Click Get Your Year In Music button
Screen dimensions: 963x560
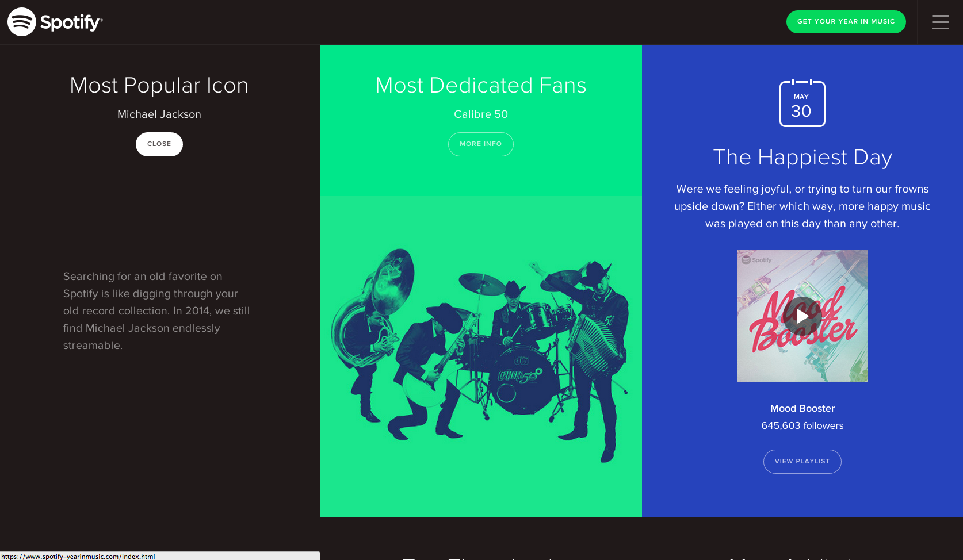click(846, 22)
